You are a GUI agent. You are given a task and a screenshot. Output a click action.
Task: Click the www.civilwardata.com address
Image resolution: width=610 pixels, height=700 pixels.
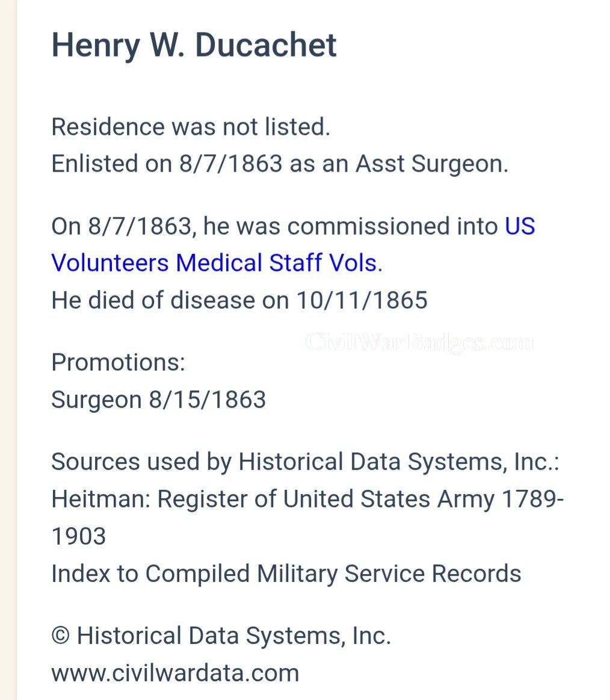pyautogui.click(x=175, y=673)
